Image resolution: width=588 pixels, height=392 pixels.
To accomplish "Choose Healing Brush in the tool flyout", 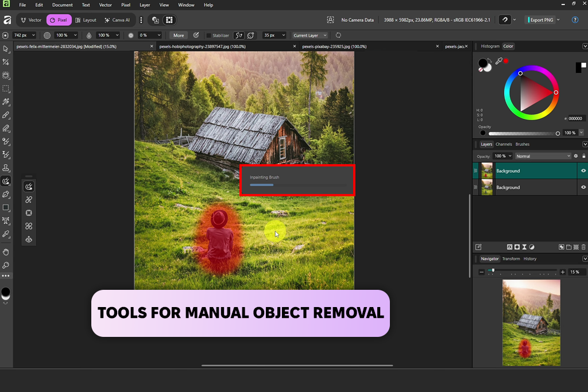I will tap(29, 200).
